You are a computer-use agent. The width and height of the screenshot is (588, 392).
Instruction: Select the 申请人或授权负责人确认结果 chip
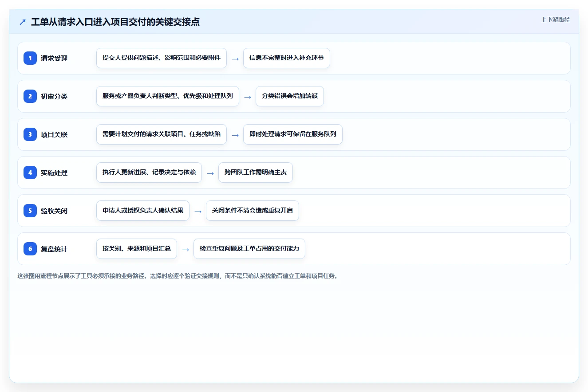(x=143, y=211)
